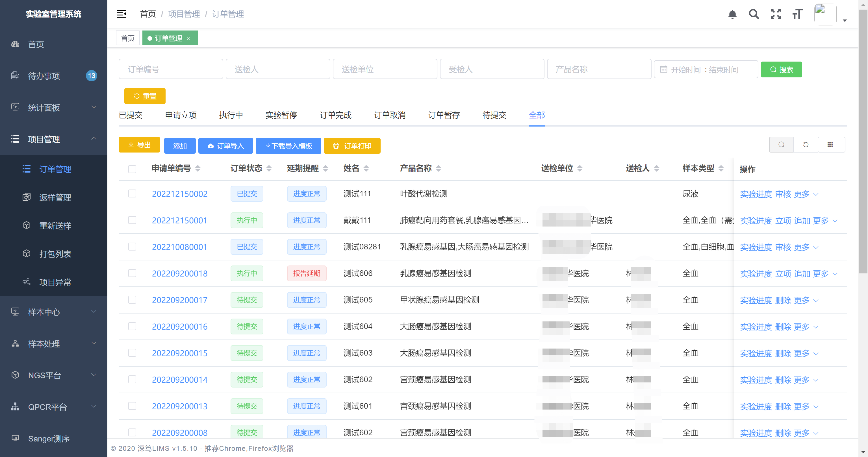Click the 订单导入 button
This screenshot has height=457, width=868.
coord(225,146)
